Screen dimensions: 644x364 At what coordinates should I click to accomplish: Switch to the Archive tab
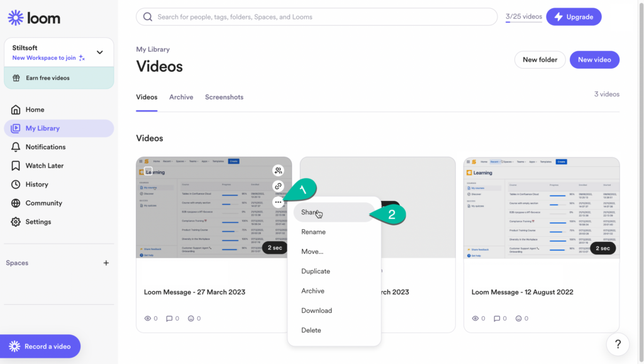pos(181,97)
